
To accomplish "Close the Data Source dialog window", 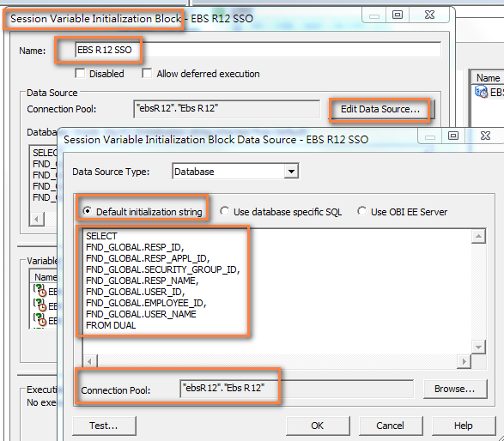I will click(485, 136).
